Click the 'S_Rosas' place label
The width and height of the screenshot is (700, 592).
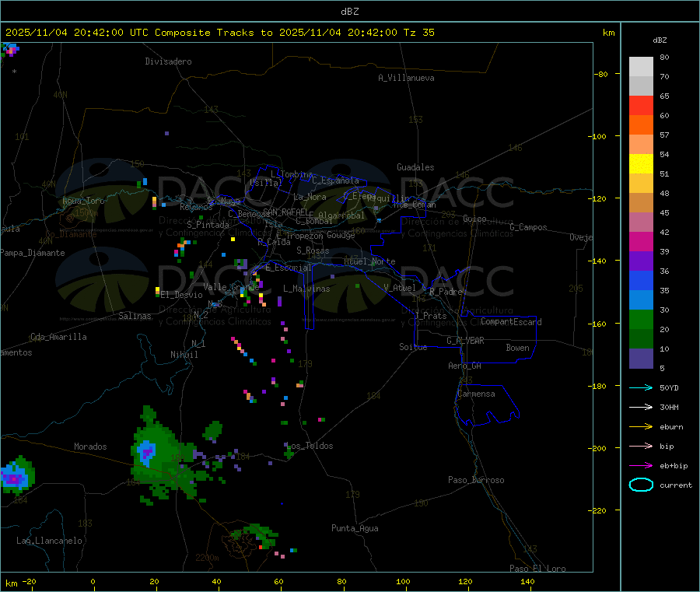(x=313, y=250)
